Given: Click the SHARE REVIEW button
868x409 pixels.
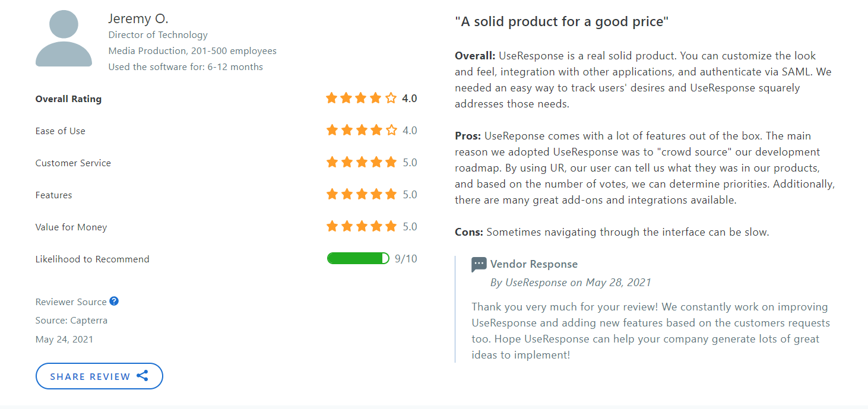Looking at the screenshot, I should click(x=99, y=376).
